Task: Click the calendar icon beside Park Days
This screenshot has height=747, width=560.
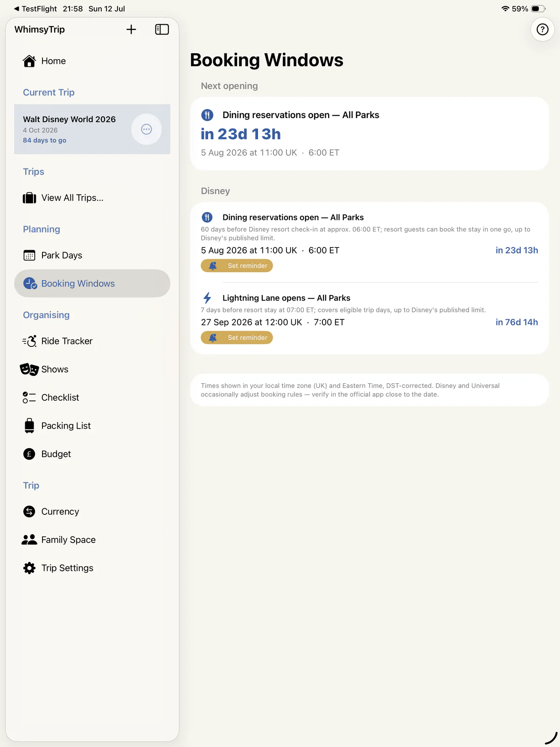Action: [x=29, y=255]
